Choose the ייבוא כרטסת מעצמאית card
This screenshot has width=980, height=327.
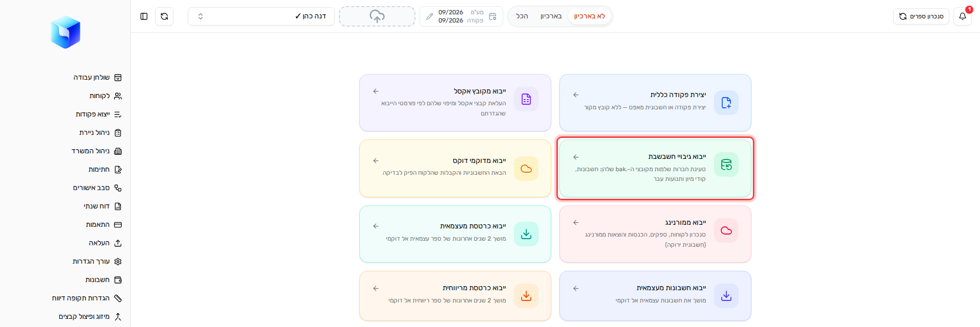click(x=455, y=234)
